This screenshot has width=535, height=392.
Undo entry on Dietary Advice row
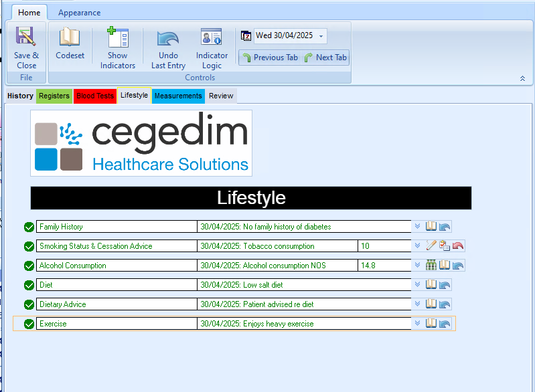pos(445,304)
